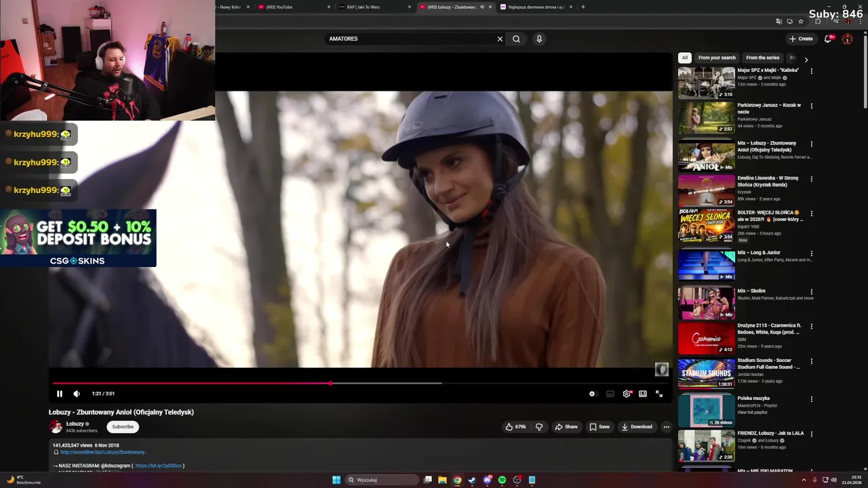
Task: Open YouTube notifications bell
Action: [828, 39]
